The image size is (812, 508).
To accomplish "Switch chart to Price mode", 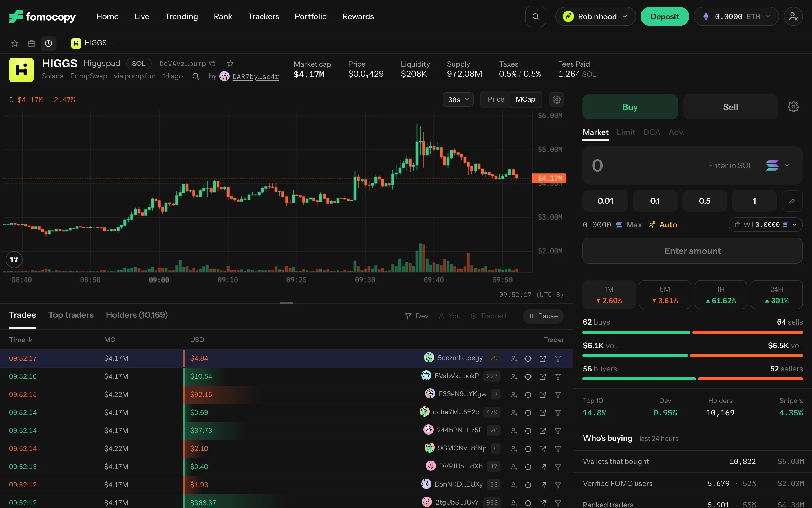I will [x=496, y=99].
